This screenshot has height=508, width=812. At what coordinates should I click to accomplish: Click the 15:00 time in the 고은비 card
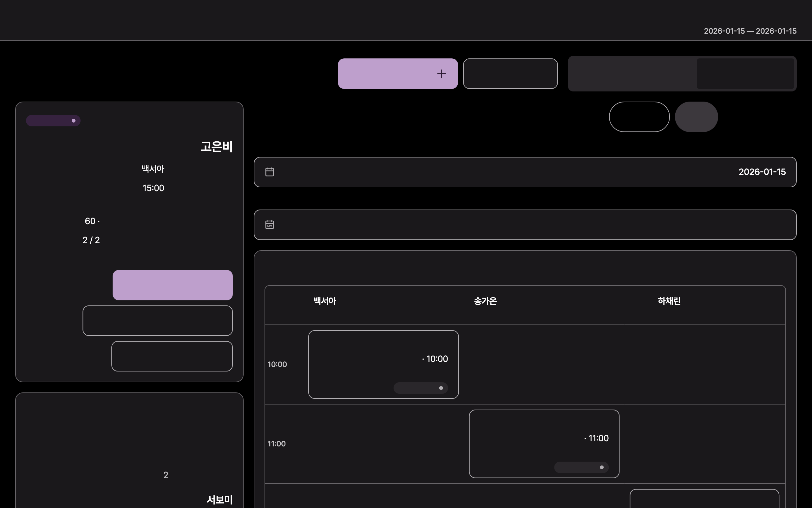click(x=153, y=188)
